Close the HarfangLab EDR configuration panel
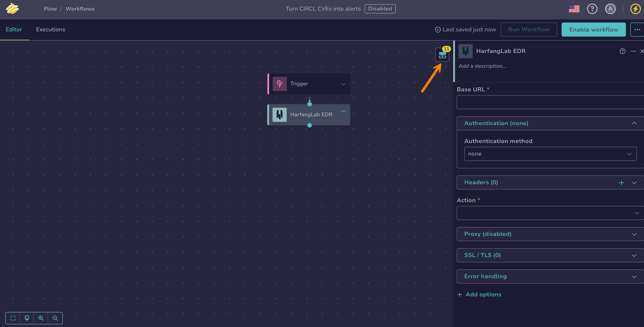The width and height of the screenshot is (644, 327). click(642, 51)
